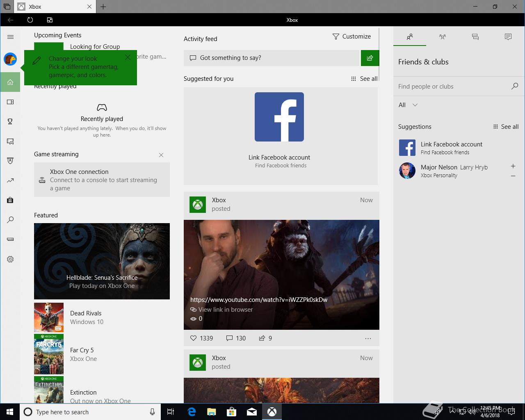Open Link Facebook account feed card
Image resolution: width=525 pixels, height=420 pixels.
coord(281,136)
